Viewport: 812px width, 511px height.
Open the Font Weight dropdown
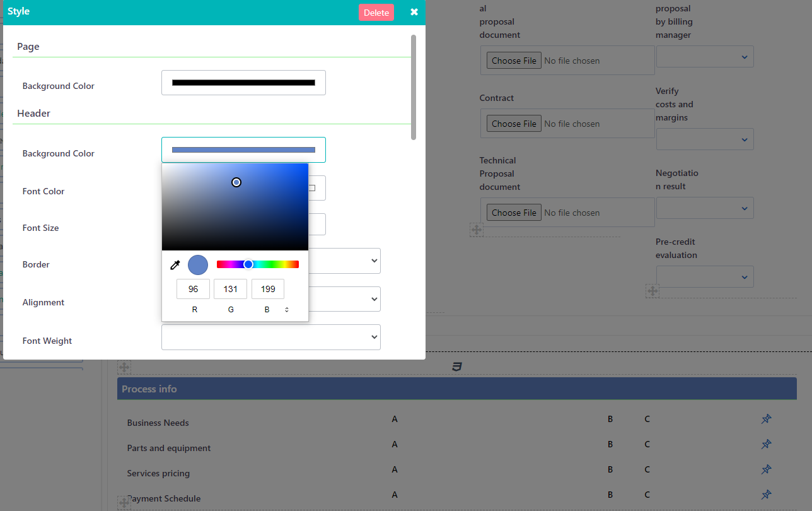[271, 337]
